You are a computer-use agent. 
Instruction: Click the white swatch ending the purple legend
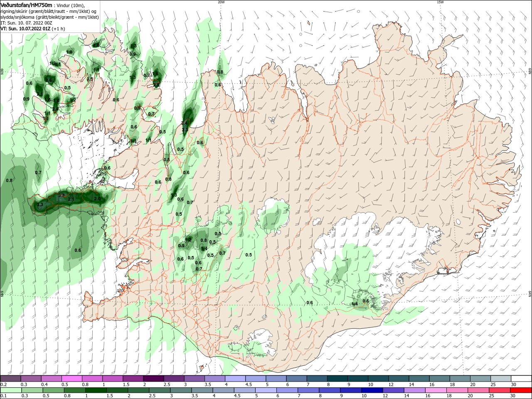(x=521, y=379)
